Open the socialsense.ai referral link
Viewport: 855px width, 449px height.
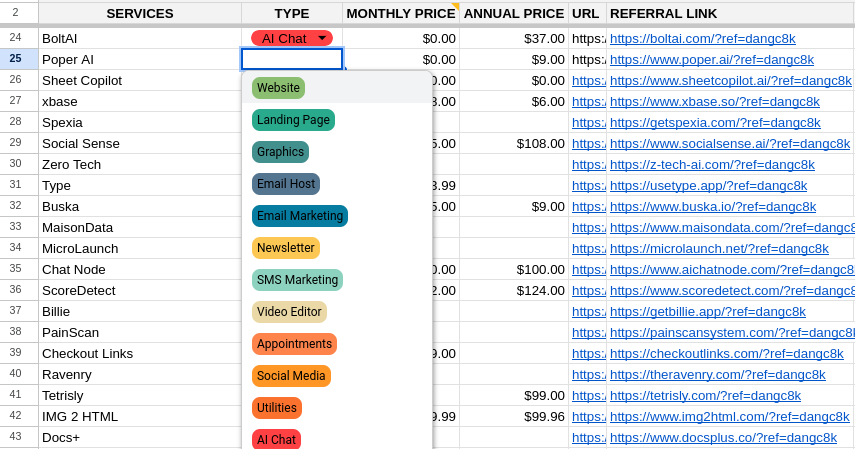click(730, 143)
